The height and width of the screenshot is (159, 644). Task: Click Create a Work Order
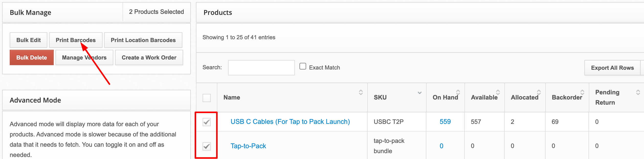(149, 58)
